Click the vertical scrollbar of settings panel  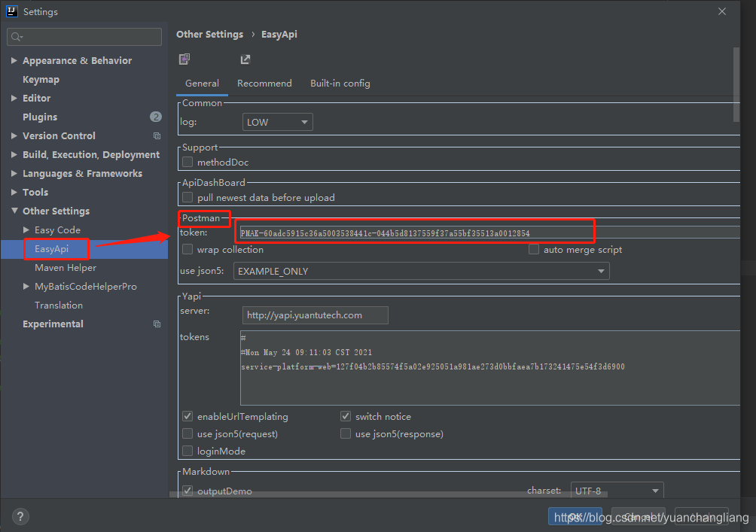(x=736, y=84)
